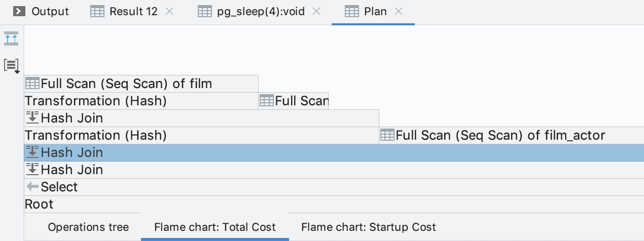Show the Operations tree view
The image size is (644, 241).
click(x=88, y=227)
